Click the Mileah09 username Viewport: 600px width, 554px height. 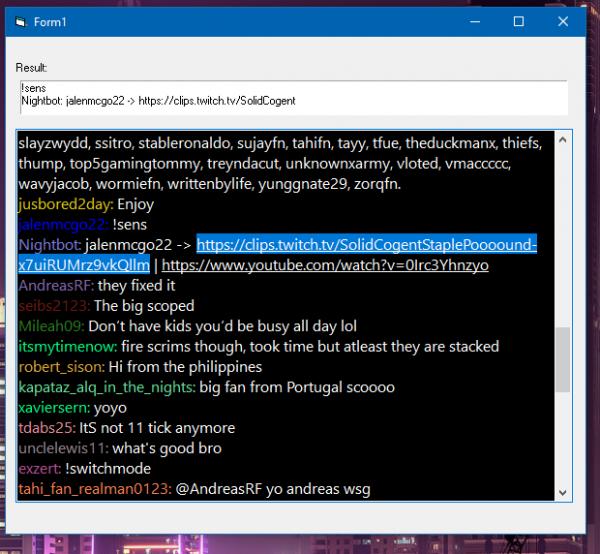tap(51, 326)
